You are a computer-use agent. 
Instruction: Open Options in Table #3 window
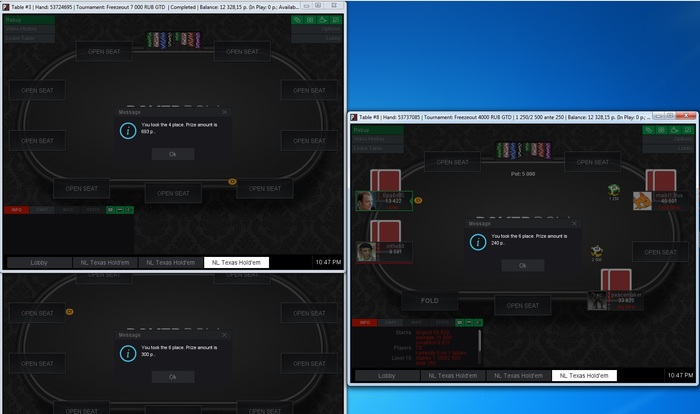[x=317, y=29]
